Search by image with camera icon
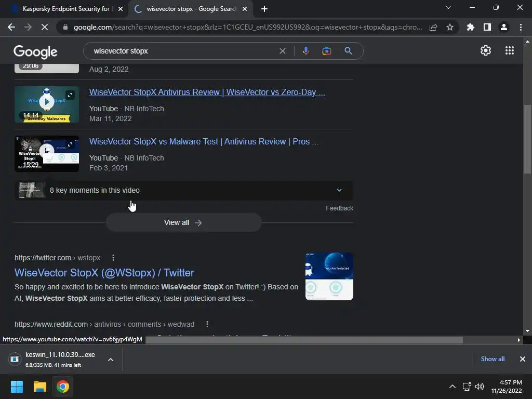Viewport: 532px width, 399px height. tap(326, 51)
